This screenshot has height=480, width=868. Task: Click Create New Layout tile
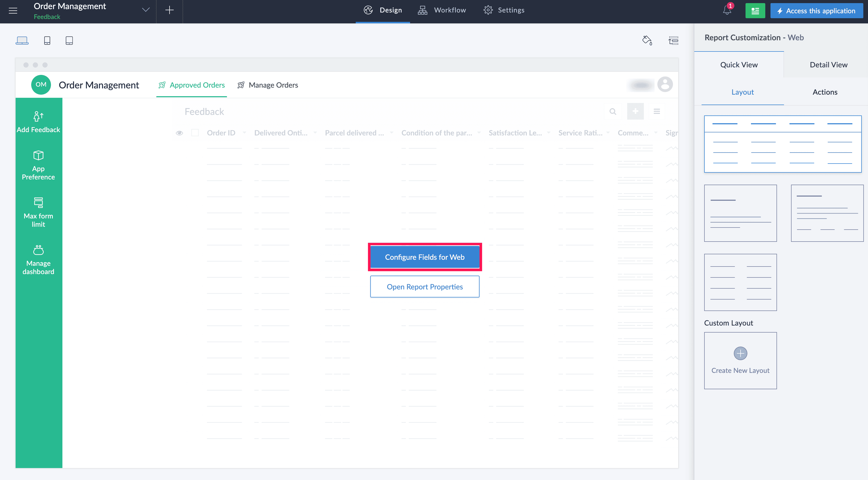740,360
